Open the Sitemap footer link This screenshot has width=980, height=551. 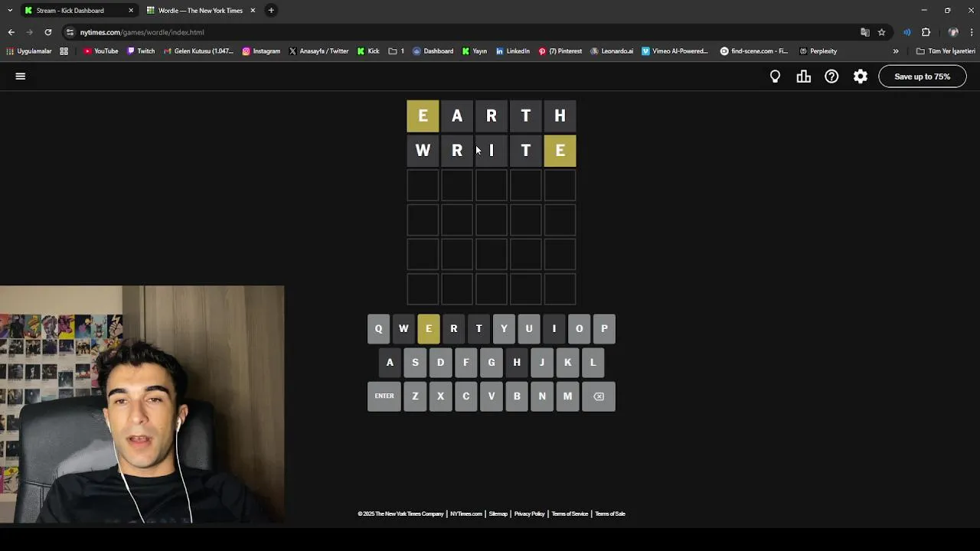click(498, 514)
